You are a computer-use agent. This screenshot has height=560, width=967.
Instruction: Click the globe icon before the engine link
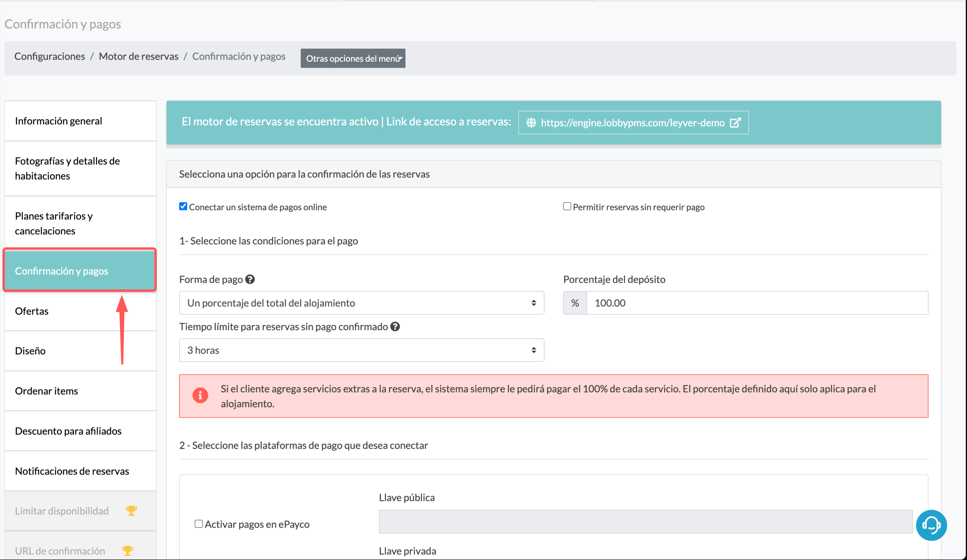point(531,123)
